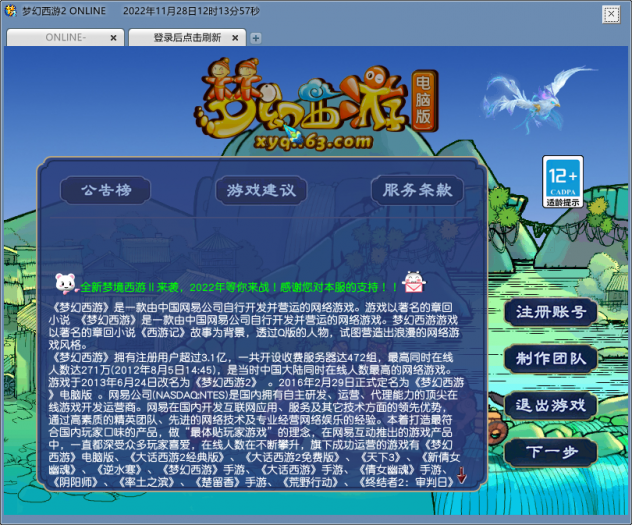The width and height of the screenshot is (632, 525).
Task: Click the xyq.163.com website text
Action: pyautogui.click(x=313, y=142)
